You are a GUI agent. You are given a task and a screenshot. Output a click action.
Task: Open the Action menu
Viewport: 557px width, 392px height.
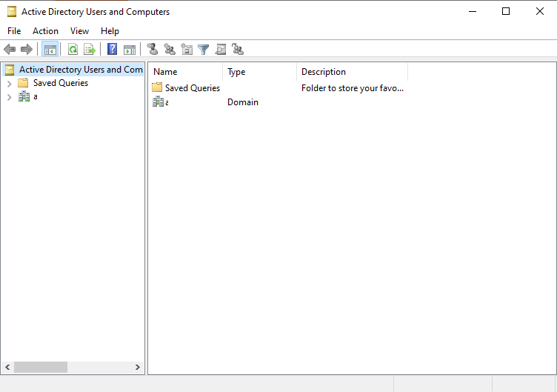(x=45, y=31)
